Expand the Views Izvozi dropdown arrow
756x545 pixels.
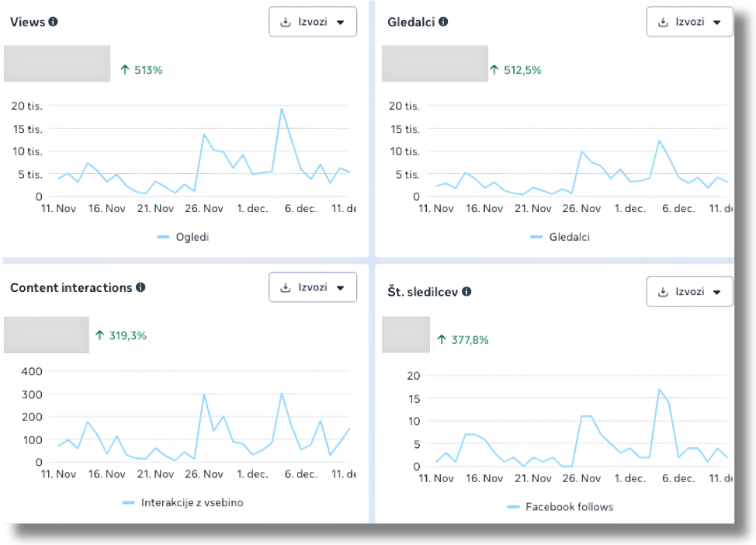[341, 23]
